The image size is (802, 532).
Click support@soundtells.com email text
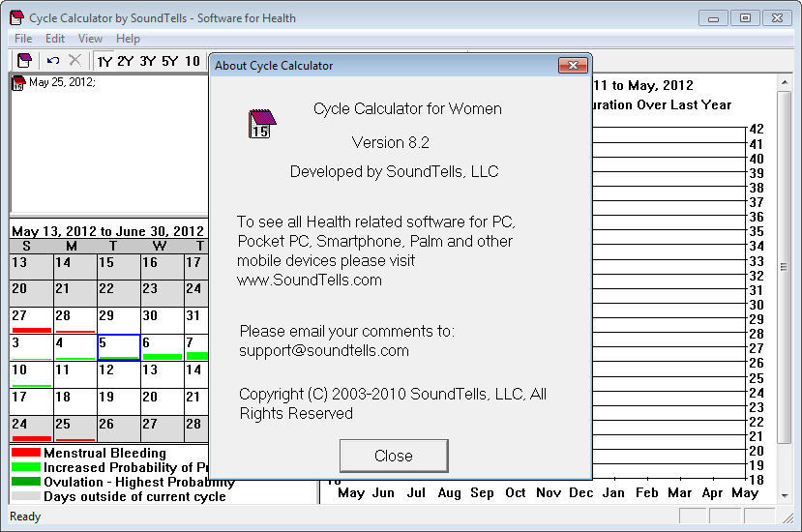click(x=324, y=351)
